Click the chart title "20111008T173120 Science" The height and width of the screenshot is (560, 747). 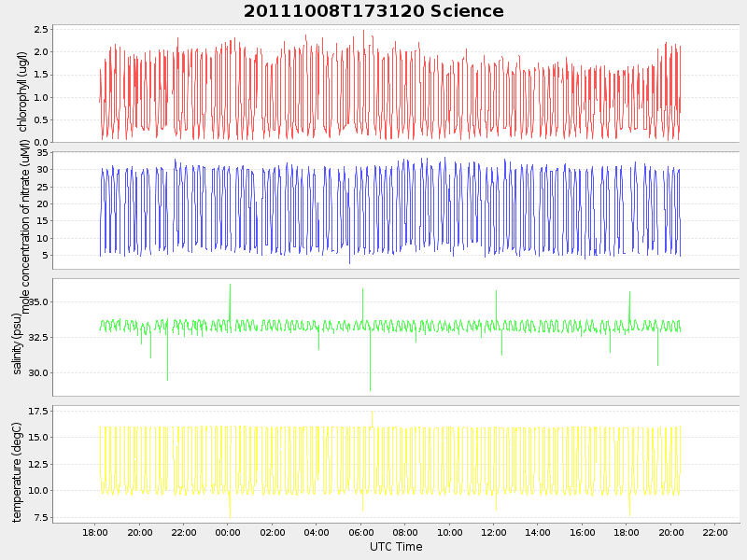click(373, 11)
